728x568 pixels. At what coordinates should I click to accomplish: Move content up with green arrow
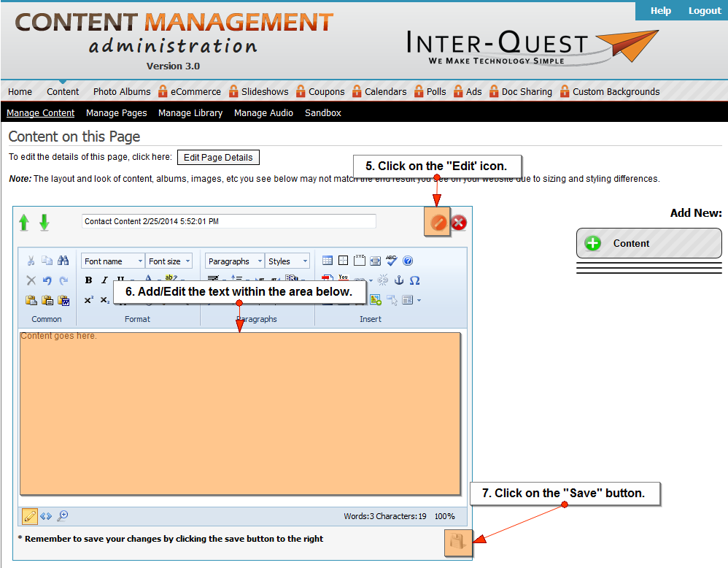click(x=24, y=223)
